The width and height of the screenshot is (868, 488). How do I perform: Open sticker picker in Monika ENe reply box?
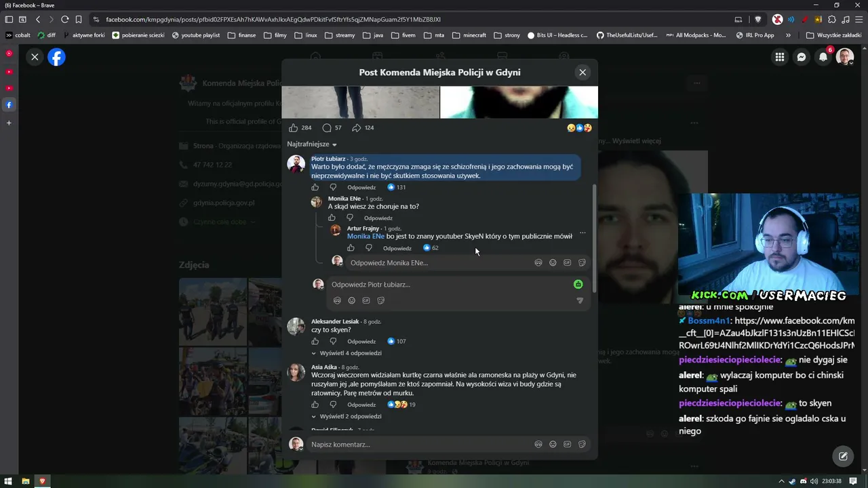(x=582, y=263)
